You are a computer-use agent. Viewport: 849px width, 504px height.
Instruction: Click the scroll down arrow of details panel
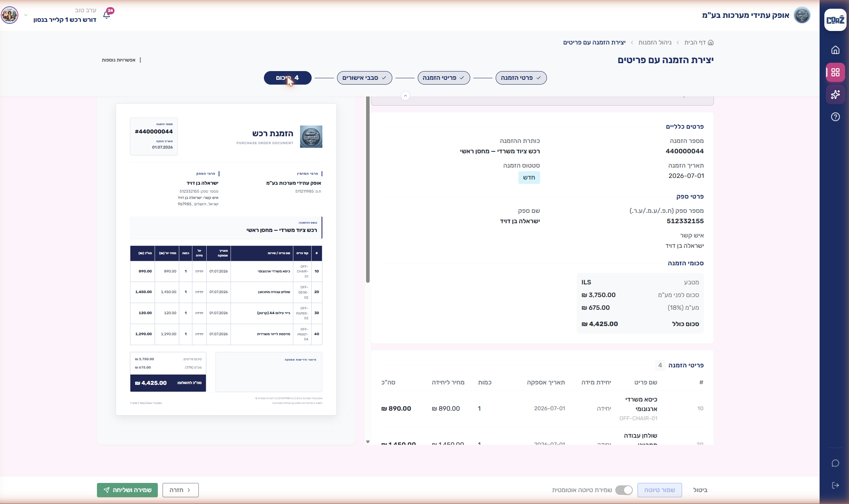pos(368,442)
